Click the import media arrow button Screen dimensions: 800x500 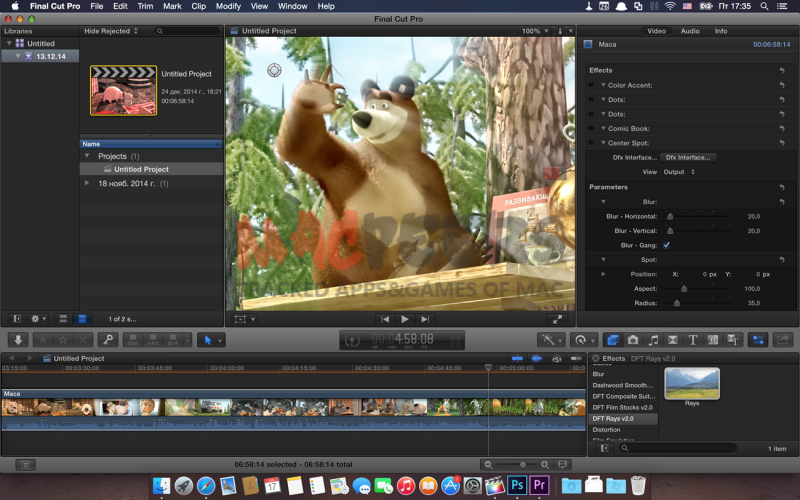tap(18, 340)
